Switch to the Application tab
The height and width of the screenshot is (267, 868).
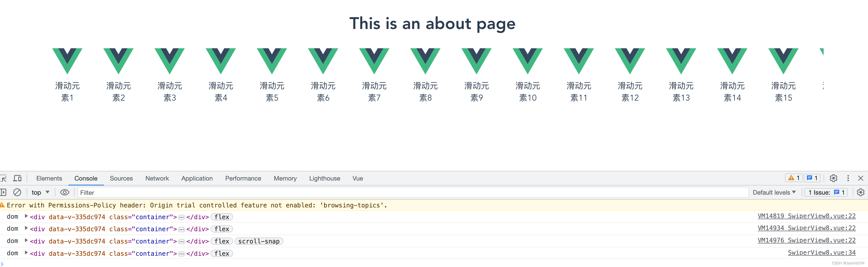tap(197, 178)
